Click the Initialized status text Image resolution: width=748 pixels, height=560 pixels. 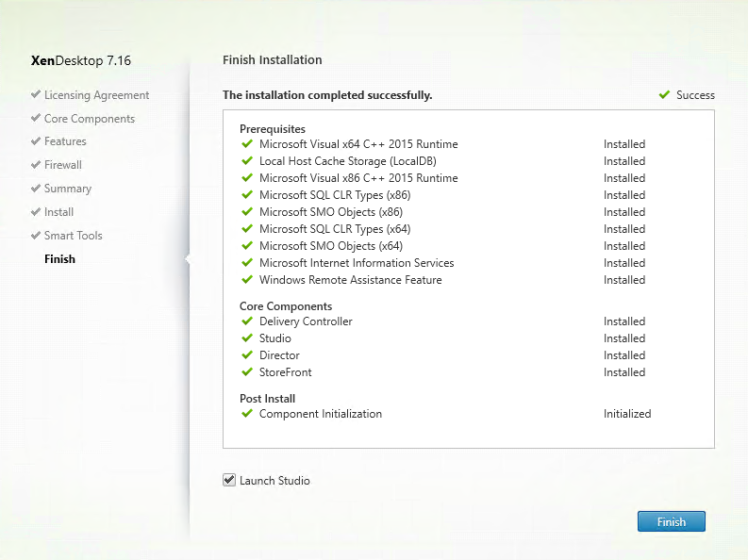(627, 414)
